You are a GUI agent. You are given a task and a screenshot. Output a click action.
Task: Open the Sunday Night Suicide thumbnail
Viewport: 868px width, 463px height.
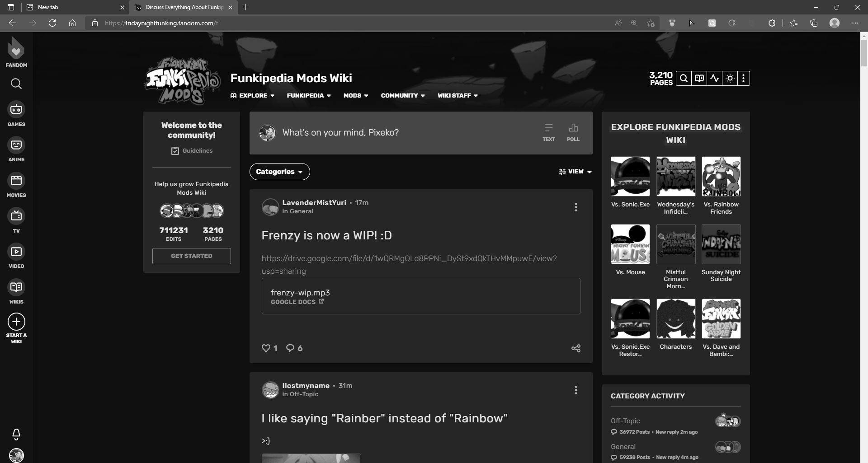pyautogui.click(x=721, y=244)
